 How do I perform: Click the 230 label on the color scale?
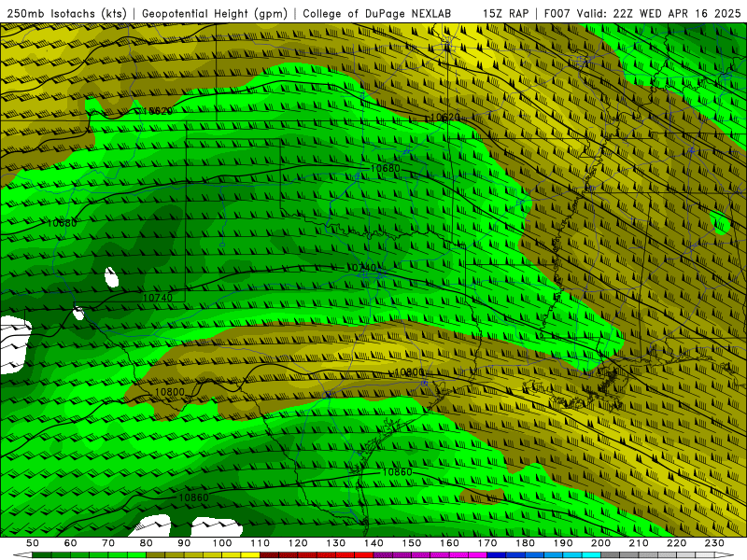coord(714,543)
